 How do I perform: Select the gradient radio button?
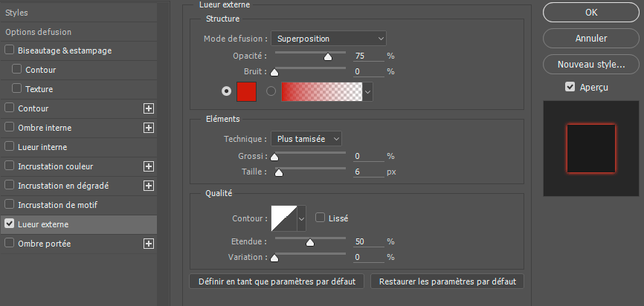[271, 91]
